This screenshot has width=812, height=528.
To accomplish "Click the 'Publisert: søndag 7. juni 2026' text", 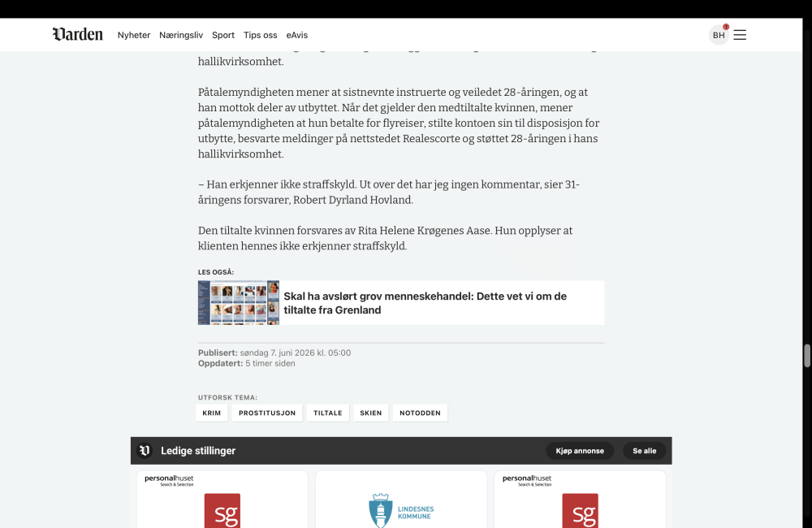I will point(274,353).
